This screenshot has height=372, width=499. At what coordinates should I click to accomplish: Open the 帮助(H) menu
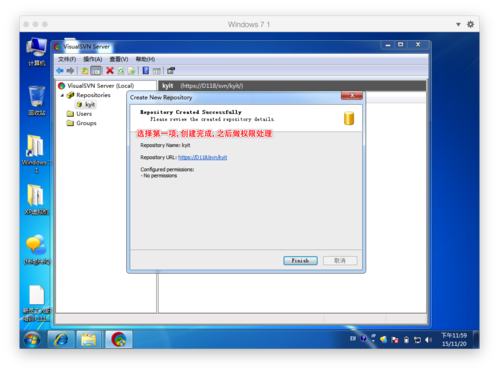click(145, 59)
